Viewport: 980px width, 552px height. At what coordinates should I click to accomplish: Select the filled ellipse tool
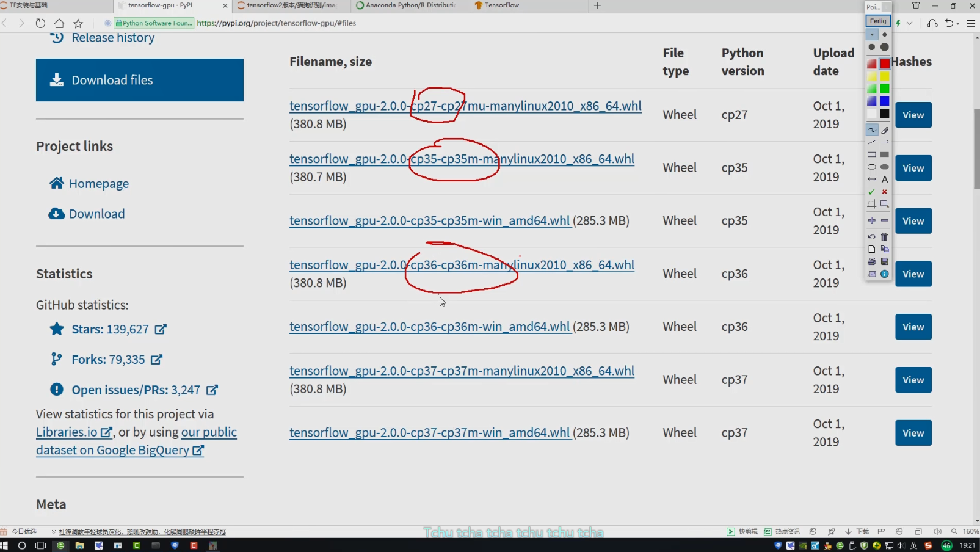point(885,167)
